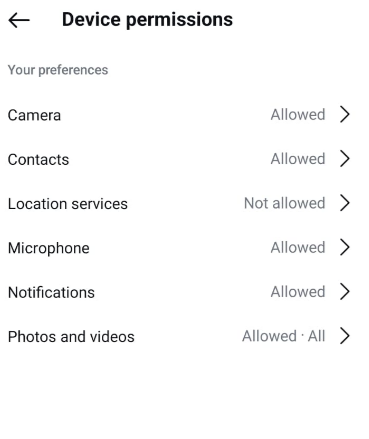Select the Notifications Allowed status
The image size is (369, 439).
tap(298, 292)
